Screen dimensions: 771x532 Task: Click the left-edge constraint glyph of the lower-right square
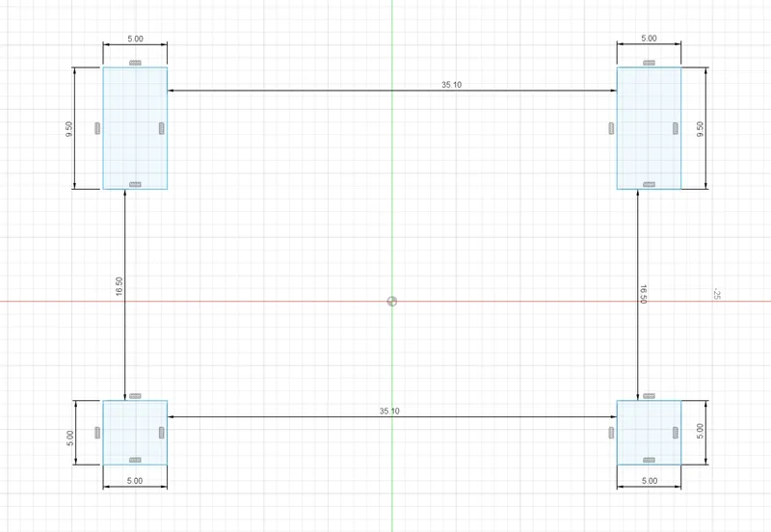[x=612, y=433]
